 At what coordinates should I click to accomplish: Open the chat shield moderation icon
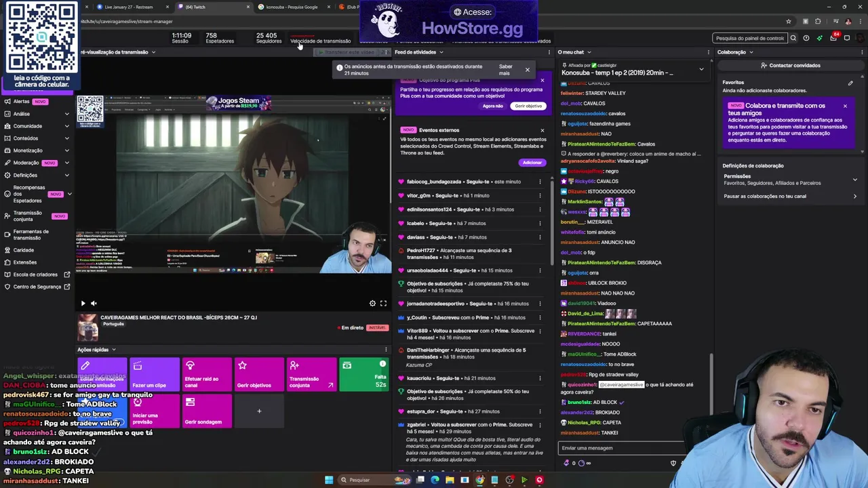673,463
